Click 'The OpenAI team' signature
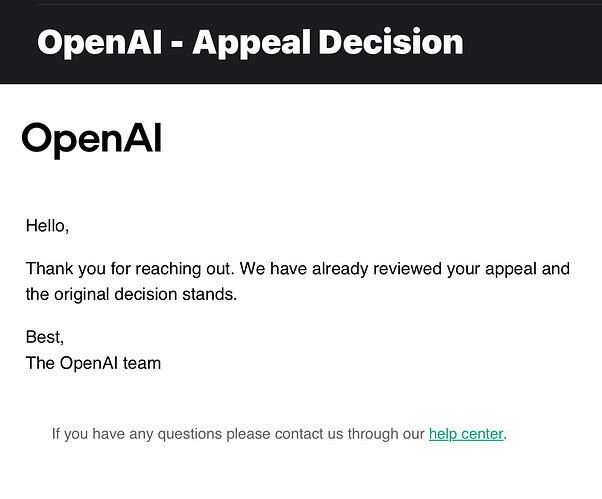This screenshot has width=602, height=499. coord(93,363)
